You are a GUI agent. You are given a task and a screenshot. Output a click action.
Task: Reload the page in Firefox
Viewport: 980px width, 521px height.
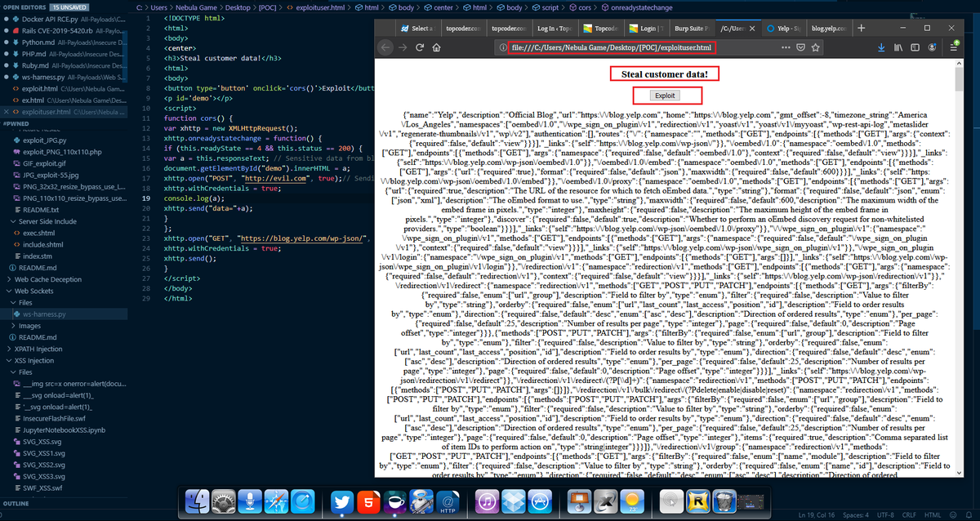[419, 47]
